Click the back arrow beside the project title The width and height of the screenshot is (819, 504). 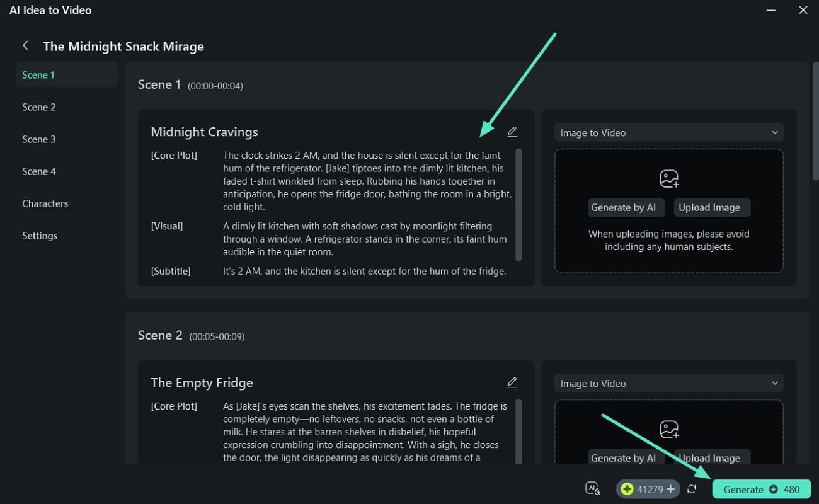[x=25, y=46]
